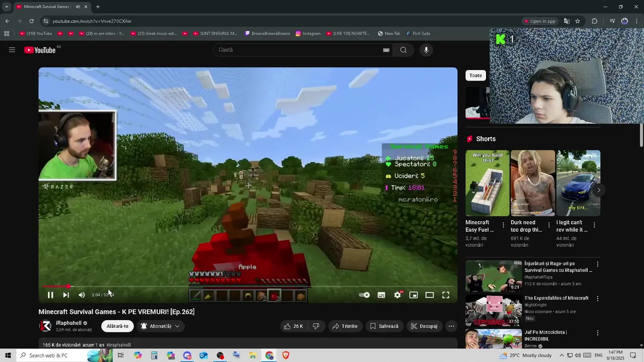Click the search magnifier button
The height and width of the screenshot is (362, 644).
point(403,50)
